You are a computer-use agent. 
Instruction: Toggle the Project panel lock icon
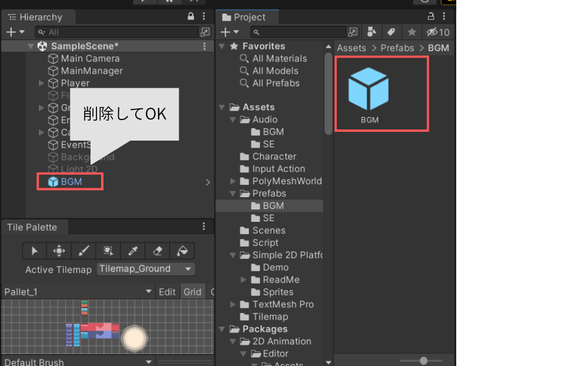[x=431, y=16]
